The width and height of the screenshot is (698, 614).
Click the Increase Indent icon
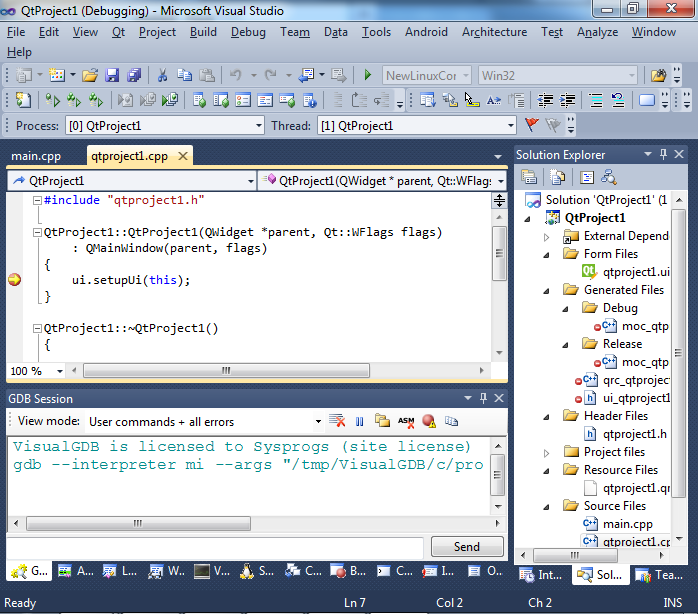point(567,100)
